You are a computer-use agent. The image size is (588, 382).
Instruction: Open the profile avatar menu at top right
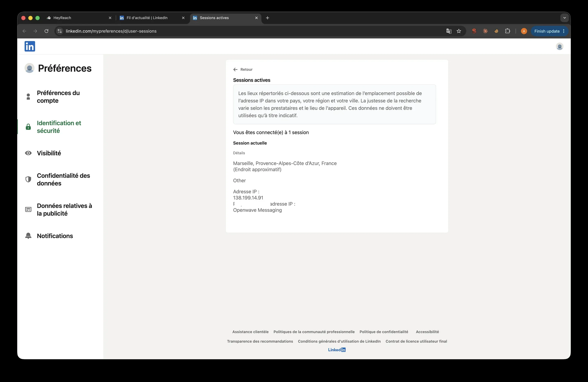tap(559, 46)
